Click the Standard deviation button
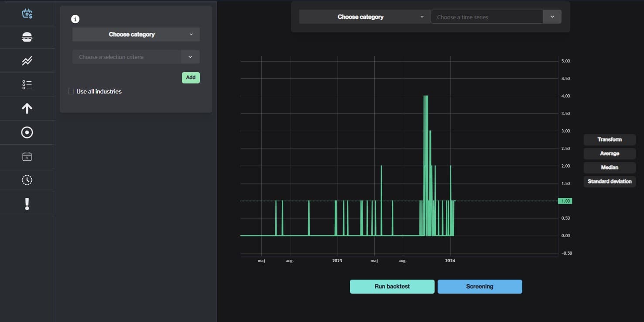Image resolution: width=644 pixels, height=322 pixels. (x=610, y=182)
